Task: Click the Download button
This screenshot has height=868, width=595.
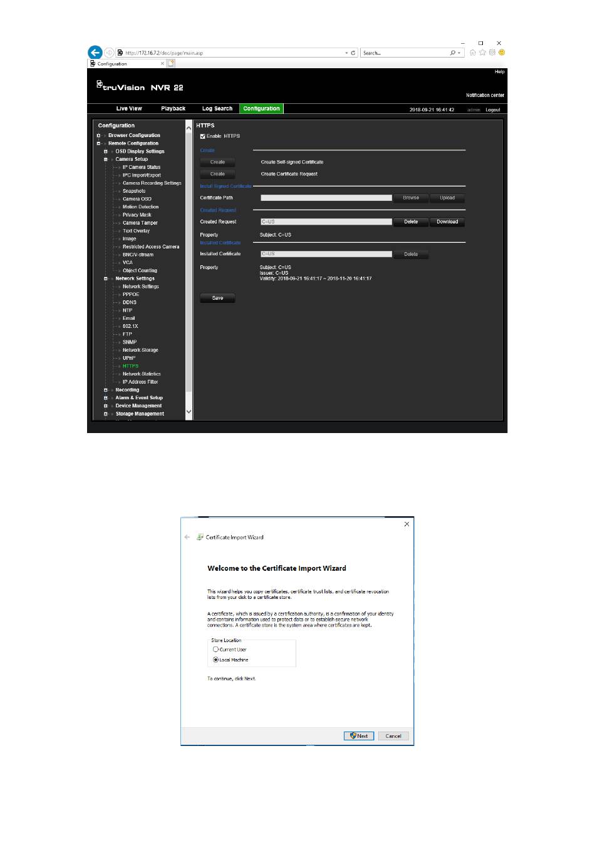Action: click(447, 222)
